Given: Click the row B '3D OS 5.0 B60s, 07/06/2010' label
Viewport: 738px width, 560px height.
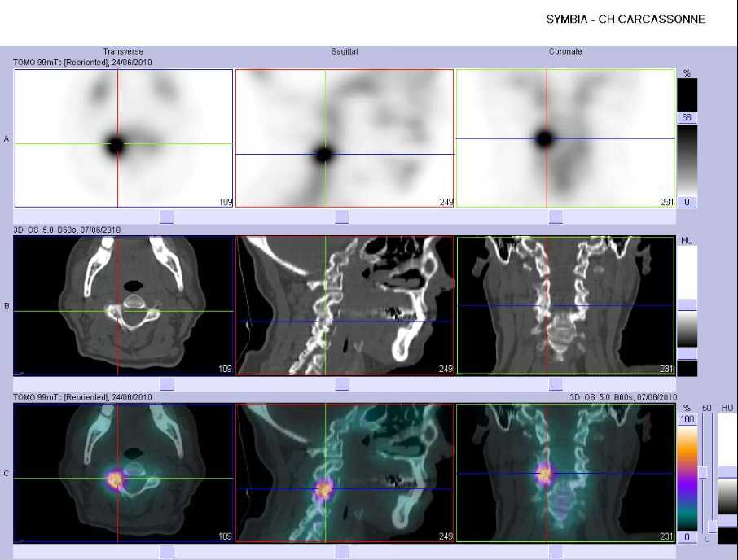Looking at the screenshot, I should (x=67, y=230).
